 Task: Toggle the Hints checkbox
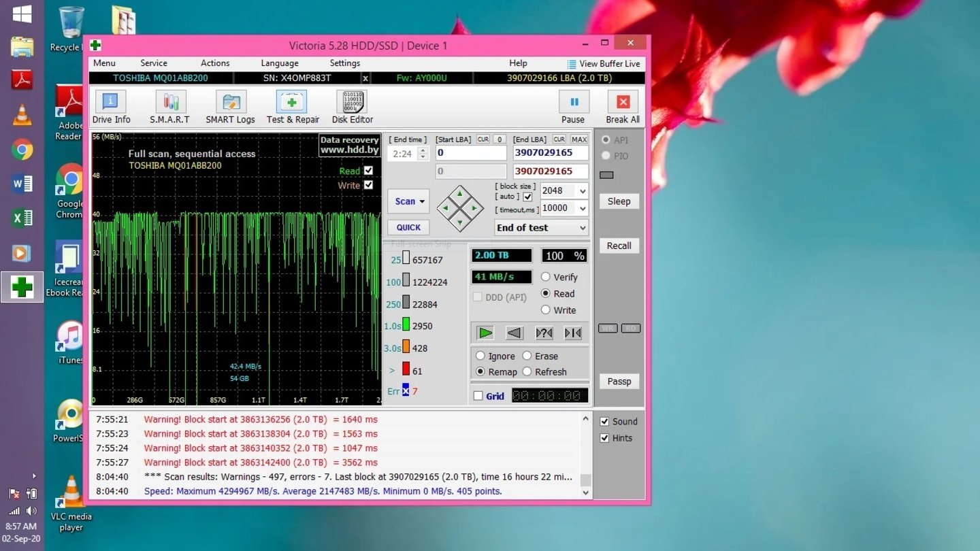click(x=604, y=438)
